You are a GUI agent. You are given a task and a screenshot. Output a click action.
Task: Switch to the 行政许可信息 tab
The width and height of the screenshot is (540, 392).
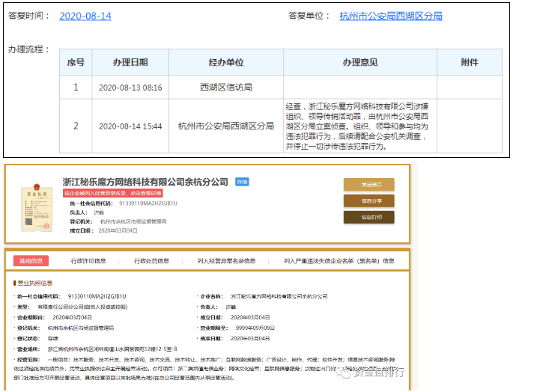(88, 261)
